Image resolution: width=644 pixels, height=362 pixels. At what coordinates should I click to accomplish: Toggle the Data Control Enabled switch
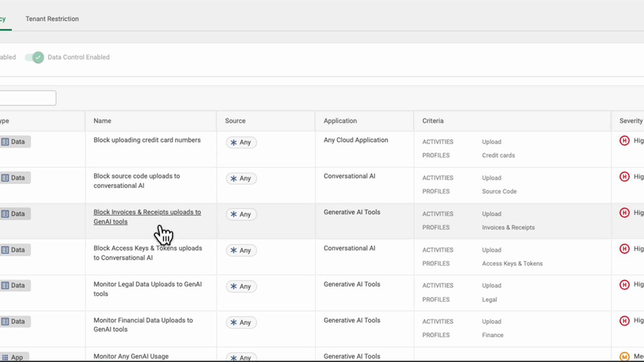[35, 57]
